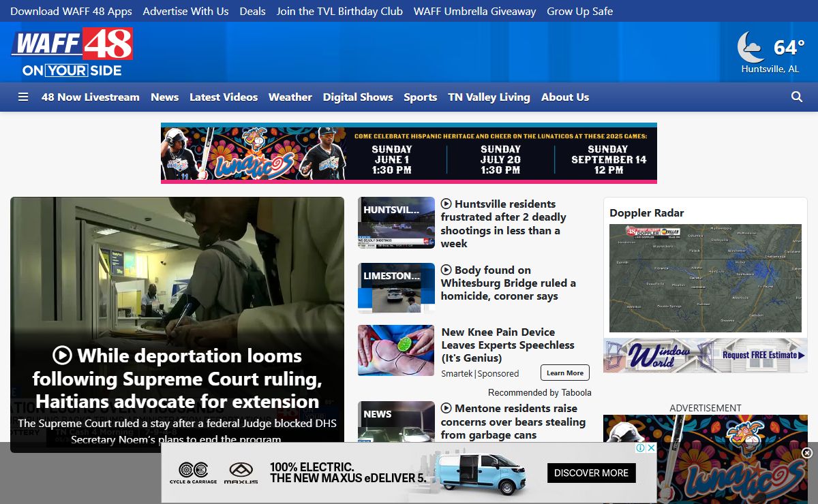This screenshot has width=818, height=504.
Task: Click New Knee Pain Device headline
Action: (x=508, y=345)
